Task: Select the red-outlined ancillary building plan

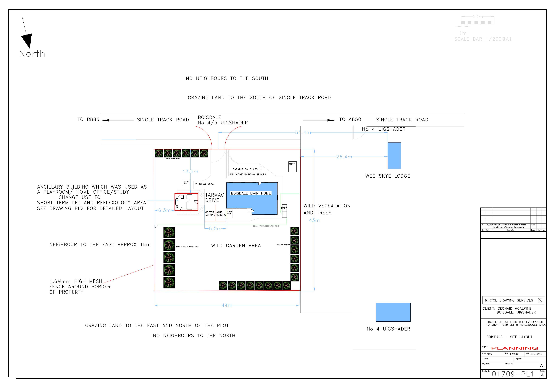Action: click(x=187, y=202)
